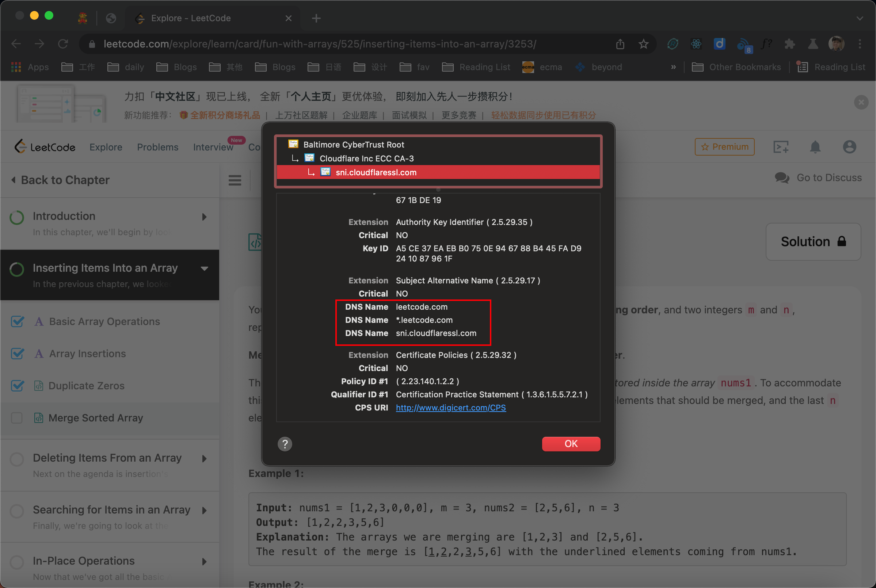This screenshot has height=588, width=876.
Task: Open the digicert.com CPS link
Action: coord(450,408)
